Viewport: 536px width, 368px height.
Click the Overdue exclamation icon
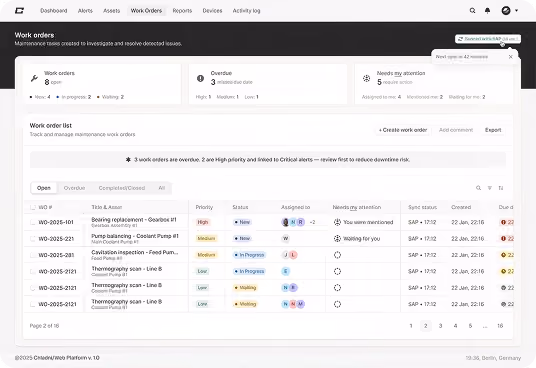pos(200,78)
